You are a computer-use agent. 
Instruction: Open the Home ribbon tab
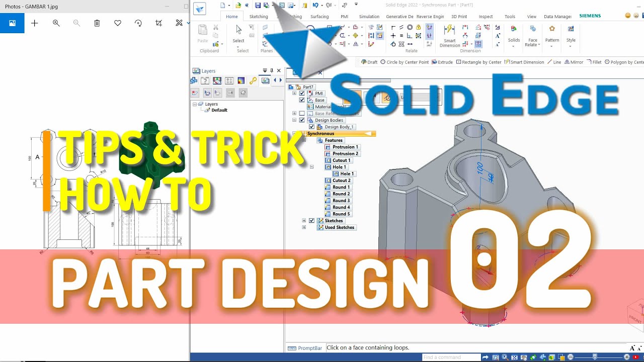(232, 17)
